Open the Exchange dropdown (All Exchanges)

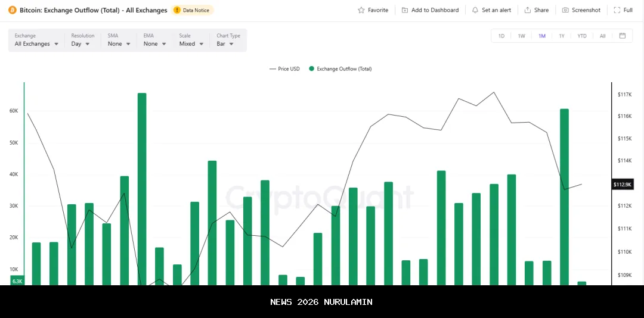[36, 43]
